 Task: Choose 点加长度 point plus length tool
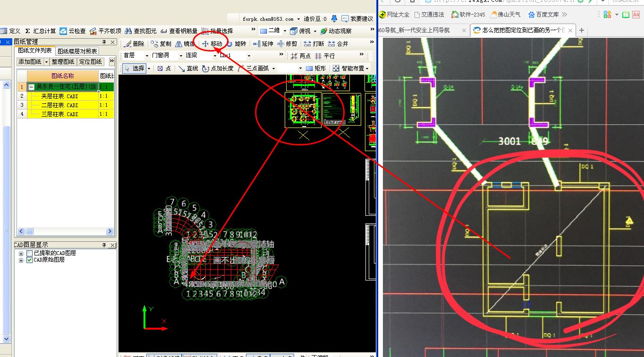tap(218, 68)
